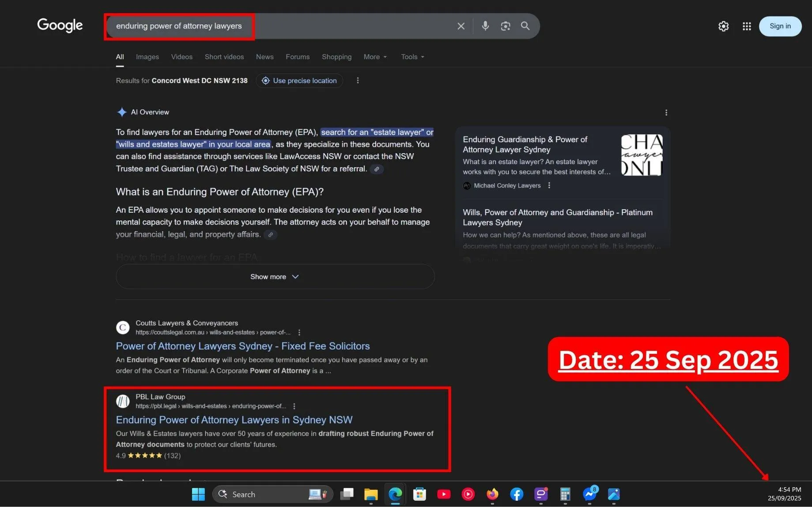Screen dimensions: 812x507
Task: Open Microsoft Edge from the taskbar
Action: pos(395,494)
